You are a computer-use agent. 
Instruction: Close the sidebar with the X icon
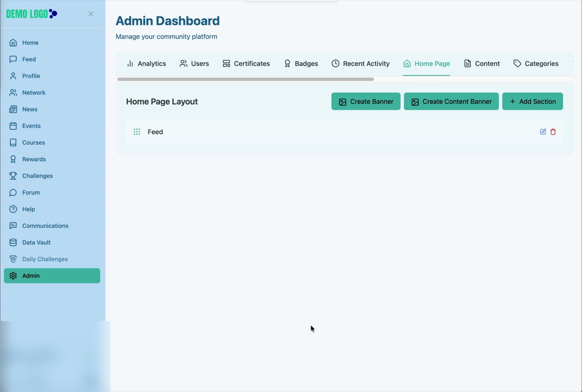pos(91,14)
